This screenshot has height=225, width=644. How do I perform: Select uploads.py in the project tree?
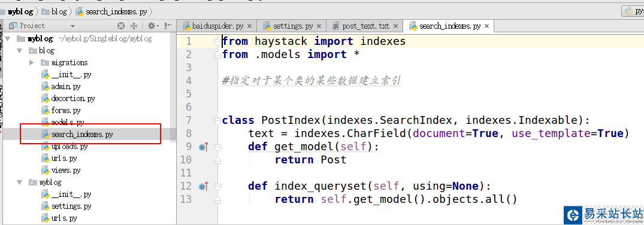point(69,146)
